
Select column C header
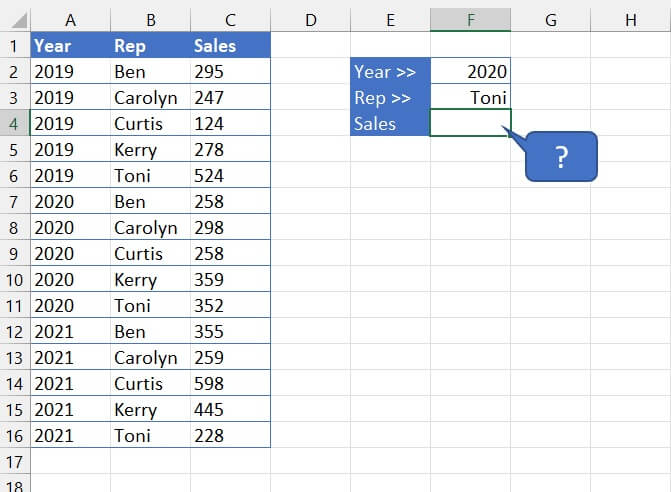pyautogui.click(x=230, y=20)
